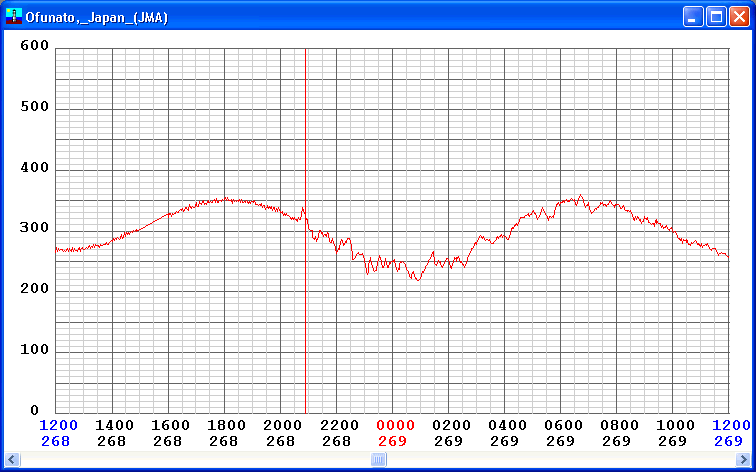Image resolution: width=756 pixels, height=472 pixels.
Task: Click the red day label 269
Action: pos(392,441)
